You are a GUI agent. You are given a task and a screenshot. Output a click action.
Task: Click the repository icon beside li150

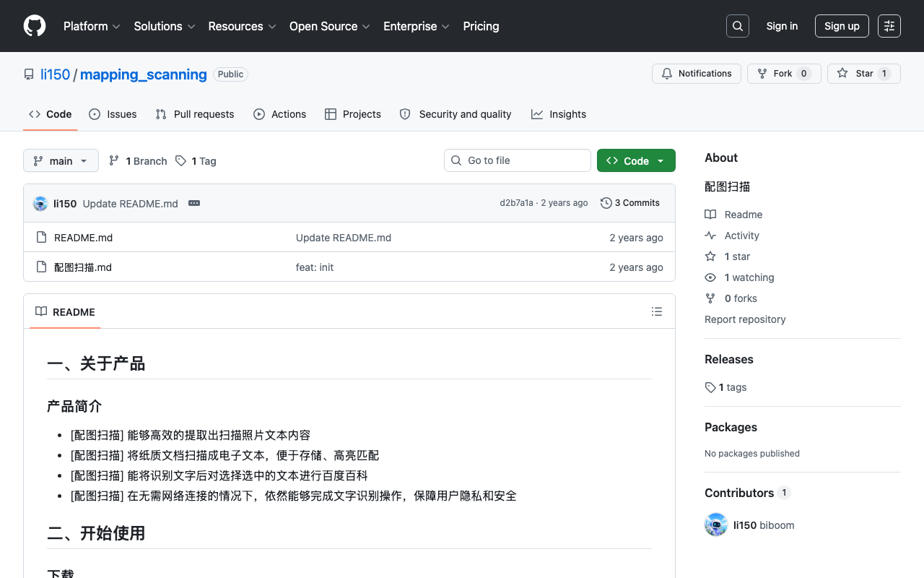29,74
